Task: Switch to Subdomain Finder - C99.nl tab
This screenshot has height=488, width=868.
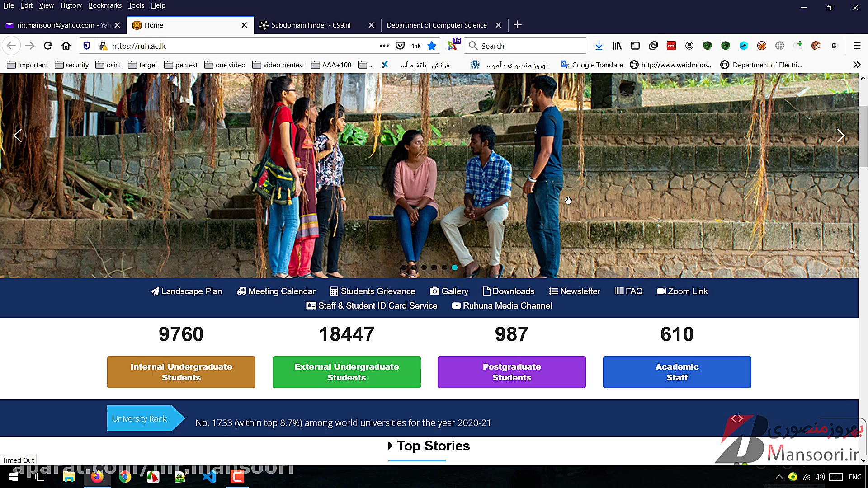Action: click(x=311, y=25)
